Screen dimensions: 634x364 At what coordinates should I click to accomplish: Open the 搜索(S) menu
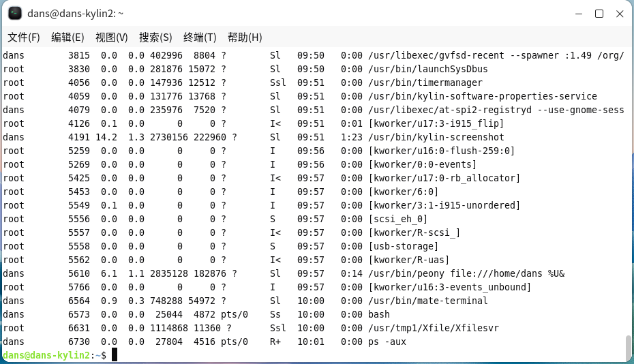point(155,37)
